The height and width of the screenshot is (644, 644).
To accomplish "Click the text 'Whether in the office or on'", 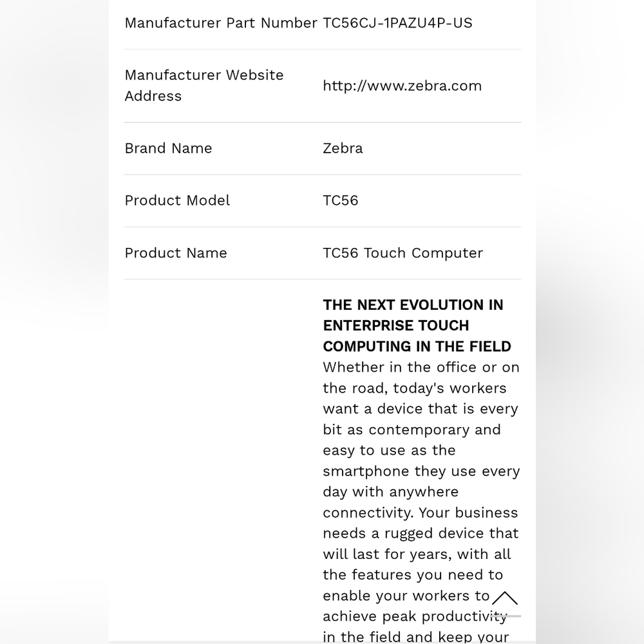I will point(421,367).
